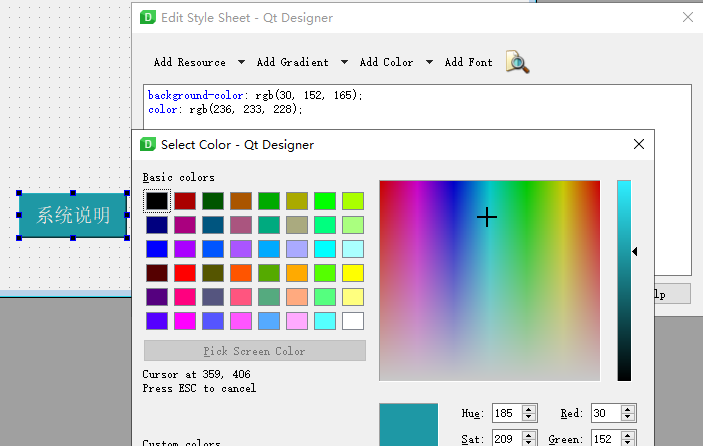703x446 pixels.
Task: Click the current color preview box
Action: [x=408, y=424]
